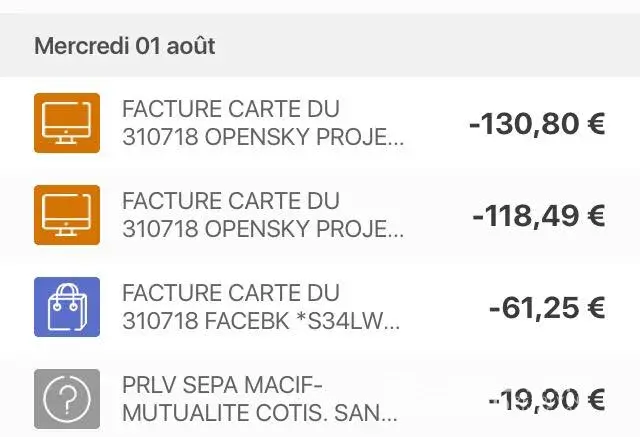Open 'FACTURE CARTE DU' title in the -118,49 € row
Viewport: 640px width, 437px height.
point(230,201)
